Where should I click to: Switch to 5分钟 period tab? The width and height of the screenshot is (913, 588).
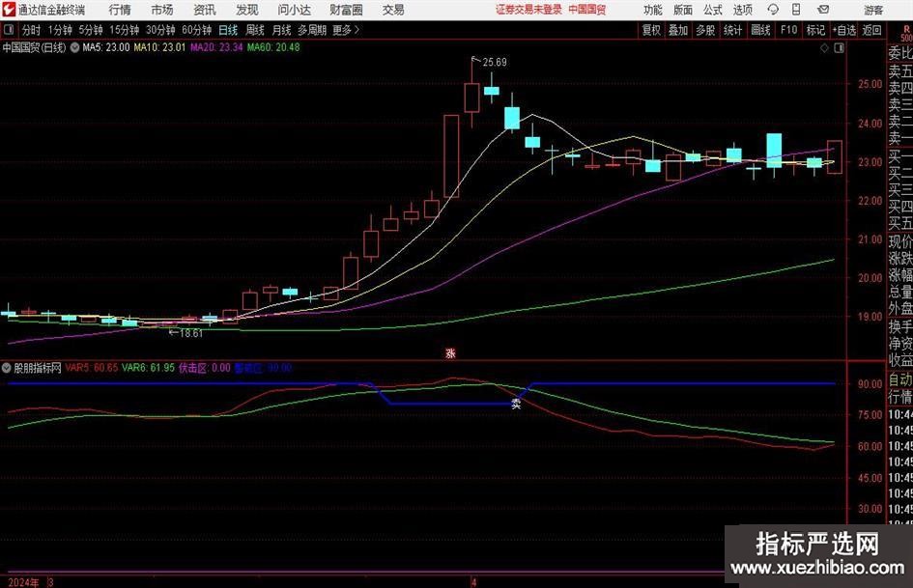[x=90, y=30]
